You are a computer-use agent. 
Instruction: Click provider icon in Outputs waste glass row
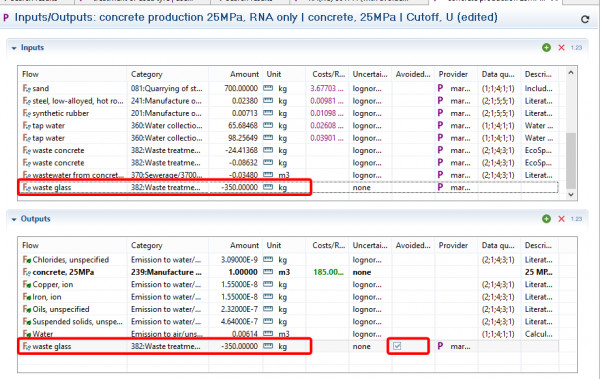point(440,346)
